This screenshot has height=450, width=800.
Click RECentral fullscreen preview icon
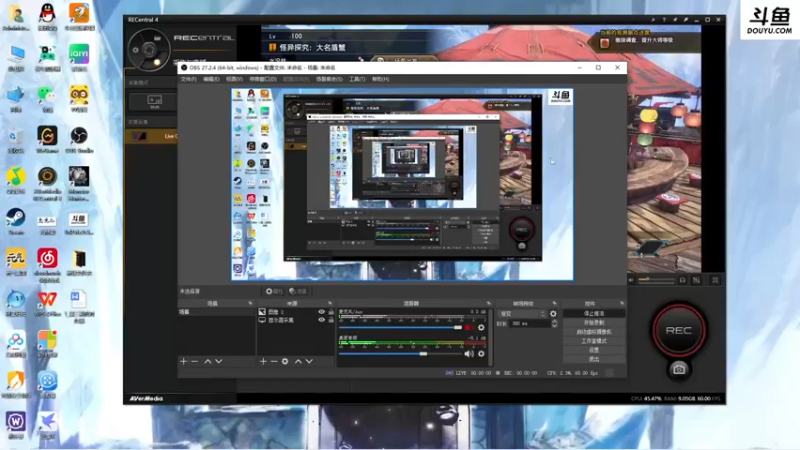point(715,280)
